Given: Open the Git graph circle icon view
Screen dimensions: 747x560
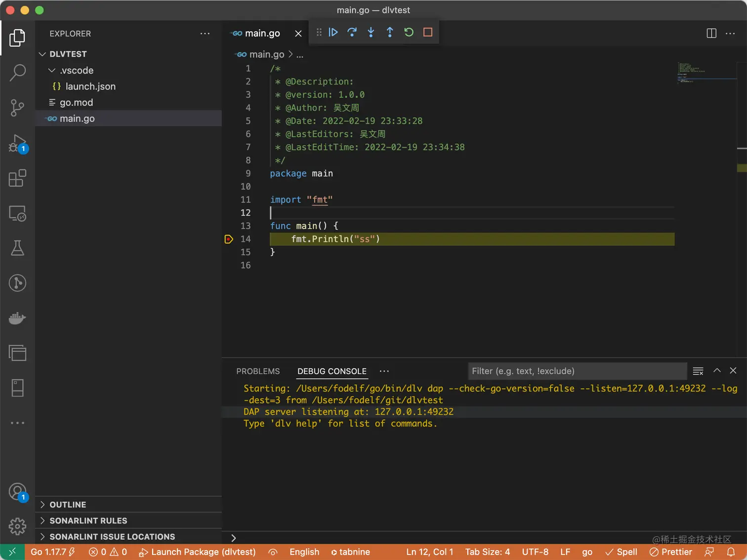Looking at the screenshot, I should pos(17,283).
